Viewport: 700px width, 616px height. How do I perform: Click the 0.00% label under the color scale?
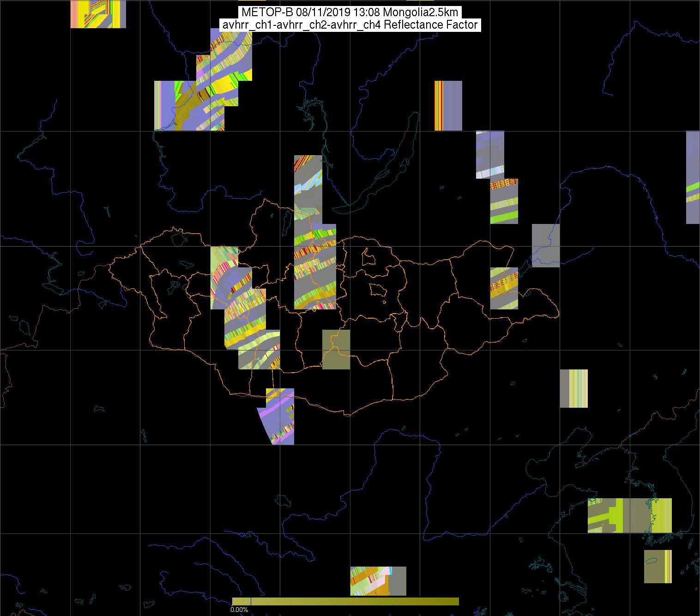(239, 610)
